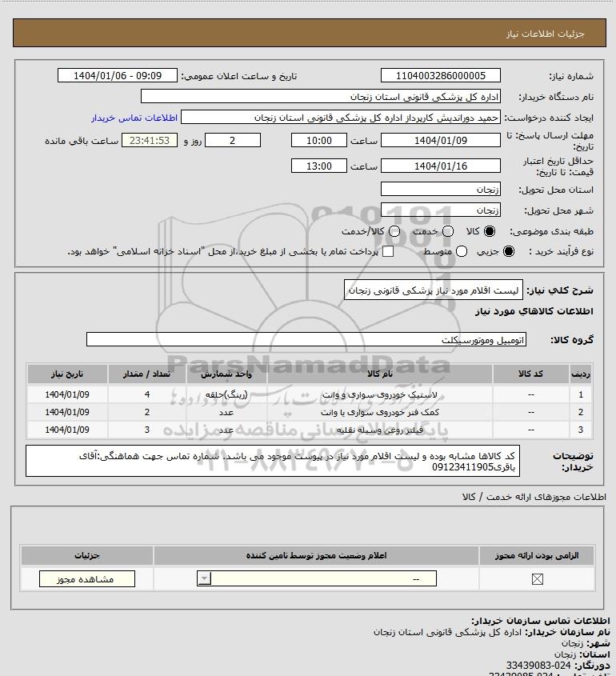
Task: Click the کد کالا column header
Action: [530, 374]
